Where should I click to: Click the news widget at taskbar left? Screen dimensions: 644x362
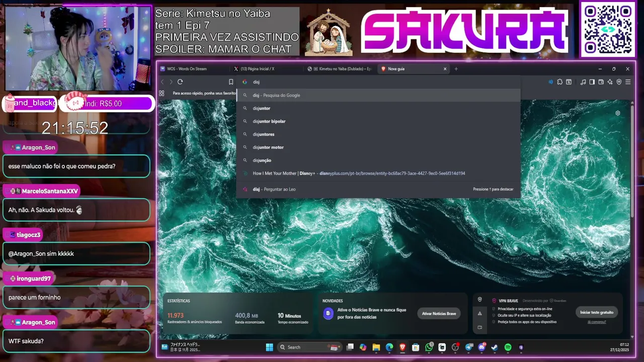coord(181,347)
